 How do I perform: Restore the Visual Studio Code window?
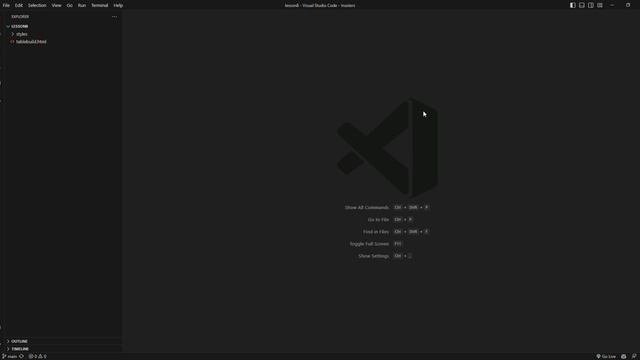tap(628, 5)
